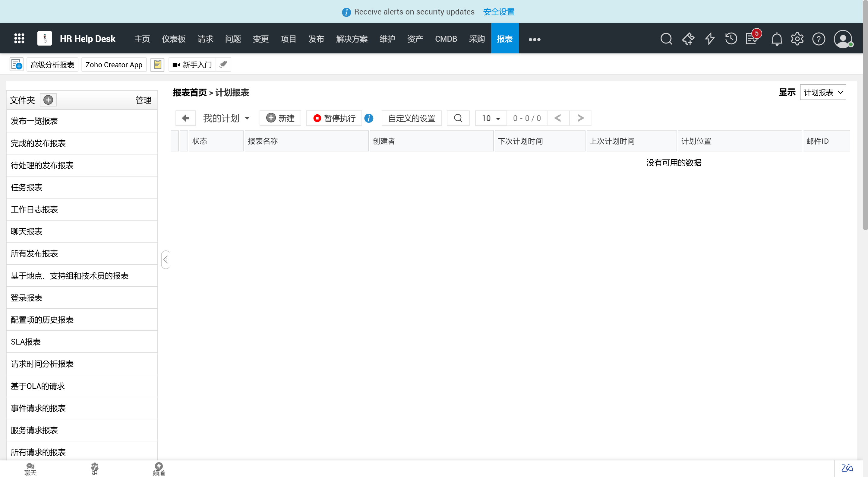
Task: Collapse the folder sidebar panel
Action: pyautogui.click(x=166, y=259)
